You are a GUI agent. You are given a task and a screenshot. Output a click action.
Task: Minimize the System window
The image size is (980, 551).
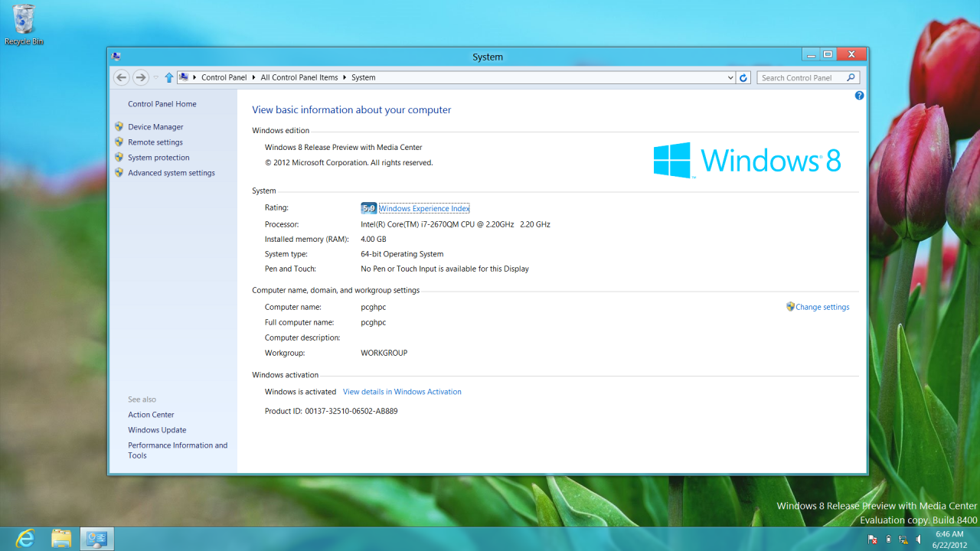[x=811, y=54]
